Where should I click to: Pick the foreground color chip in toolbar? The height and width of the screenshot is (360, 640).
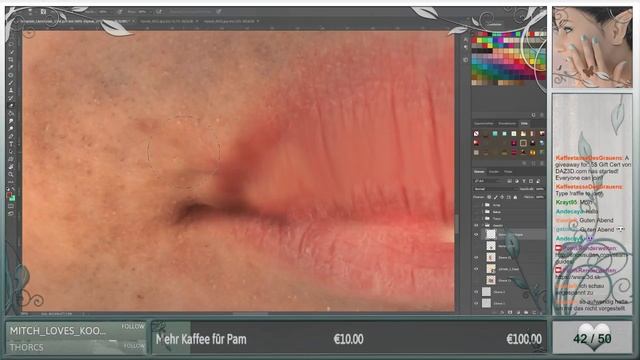point(9,196)
